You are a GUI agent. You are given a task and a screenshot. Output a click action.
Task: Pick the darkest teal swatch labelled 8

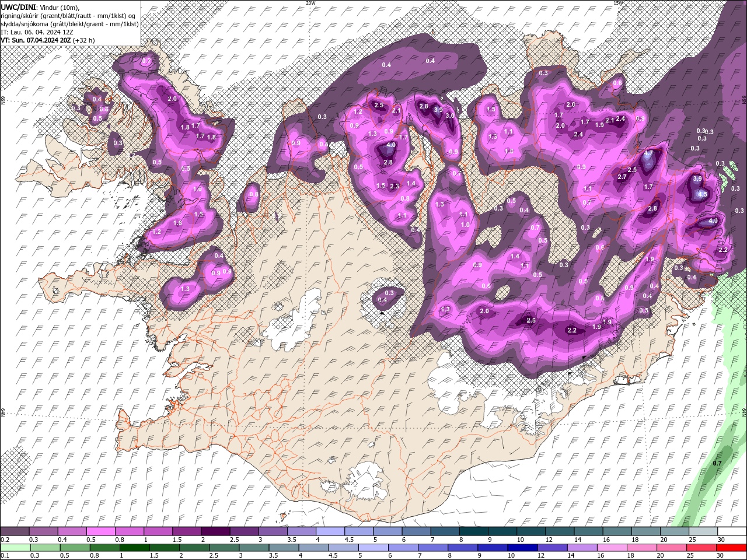click(473, 531)
